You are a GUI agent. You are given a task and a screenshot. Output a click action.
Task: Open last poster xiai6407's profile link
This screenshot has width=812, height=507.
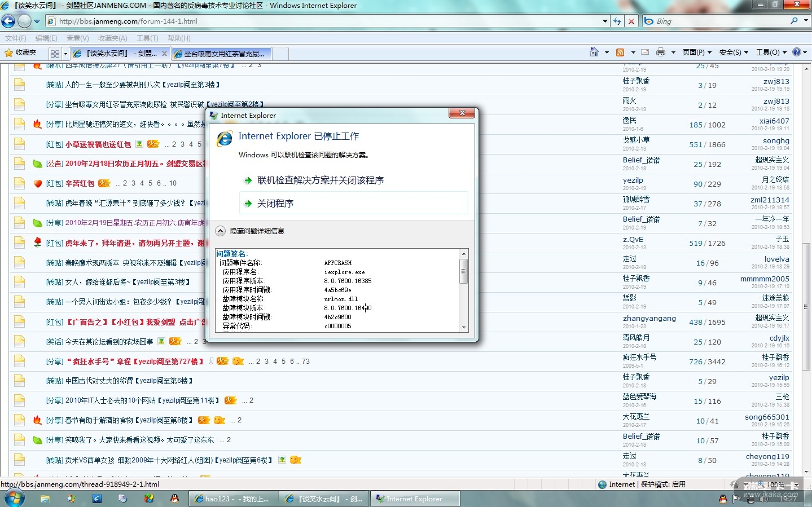[x=774, y=121]
